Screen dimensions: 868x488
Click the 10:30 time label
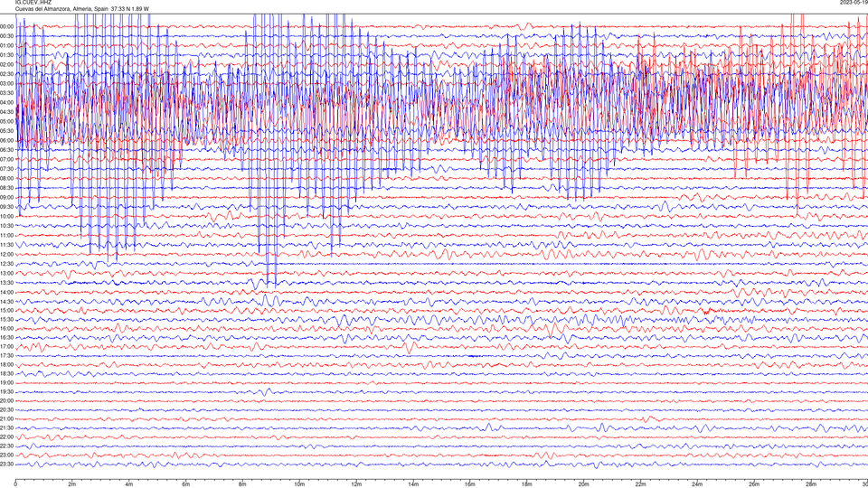pyautogui.click(x=6, y=226)
